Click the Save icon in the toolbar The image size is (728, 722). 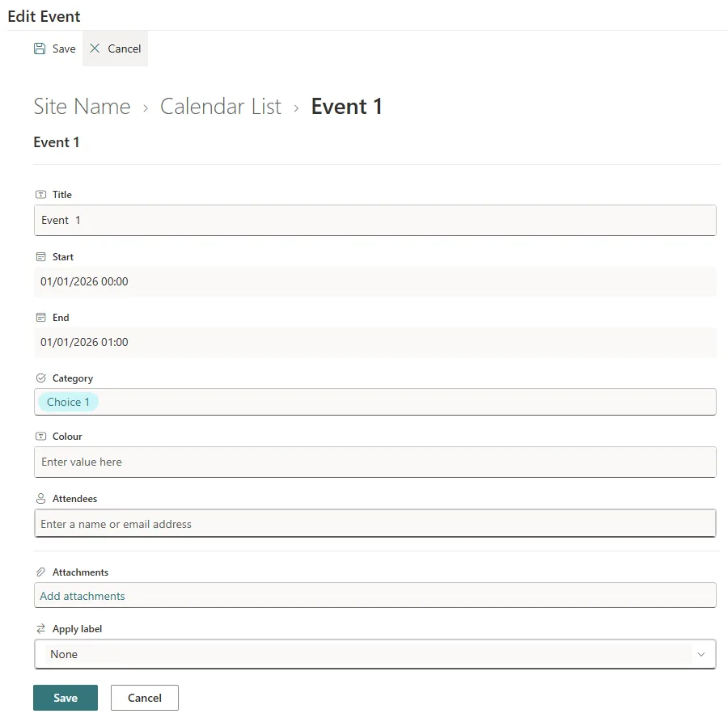tap(40, 49)
